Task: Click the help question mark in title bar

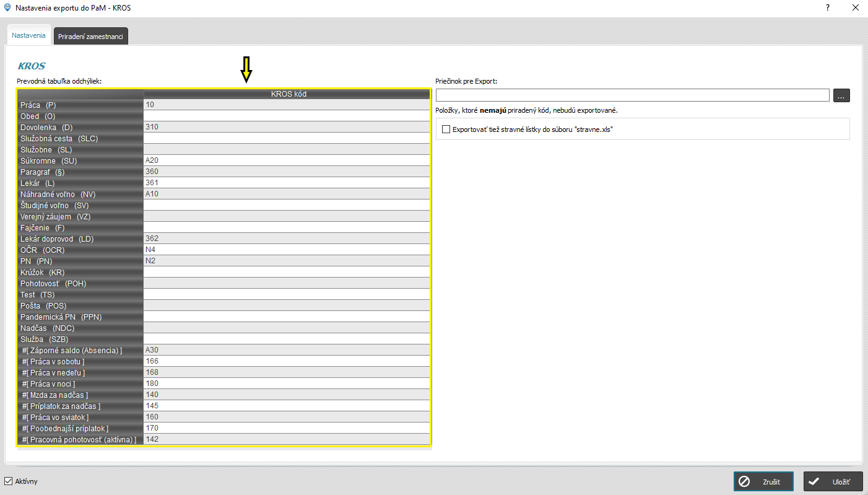Action: point(827,7)
